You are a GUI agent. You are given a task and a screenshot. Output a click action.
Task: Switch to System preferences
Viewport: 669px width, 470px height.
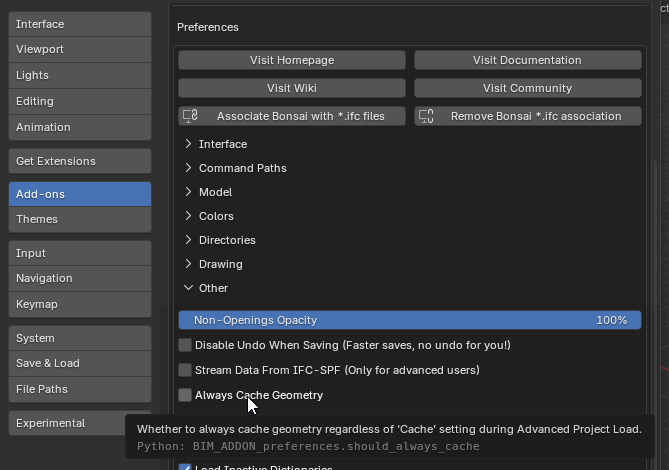tap(80, 338)
